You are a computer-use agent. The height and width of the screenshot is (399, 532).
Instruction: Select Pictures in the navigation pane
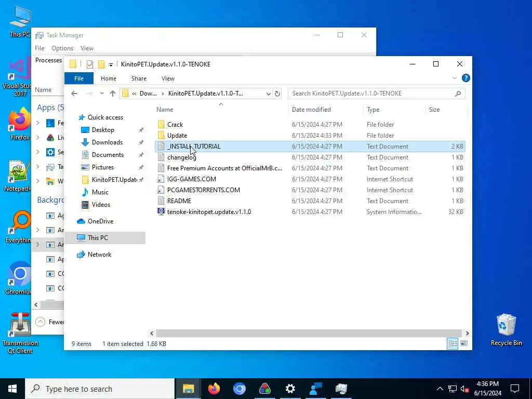102,167
